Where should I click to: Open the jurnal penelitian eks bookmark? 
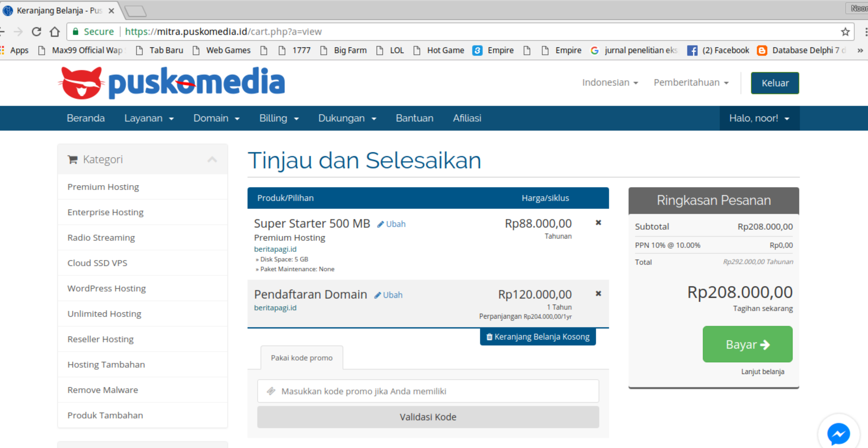pyautogui.click(x=634, y=50)
